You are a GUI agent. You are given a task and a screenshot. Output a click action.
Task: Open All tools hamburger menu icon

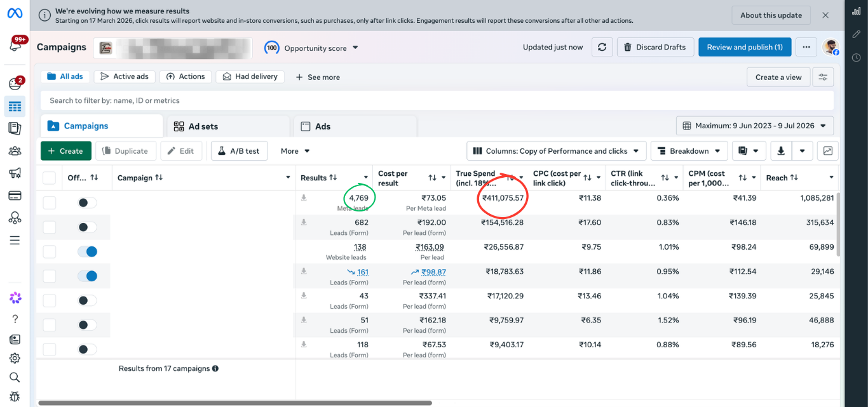click(15, 240)
